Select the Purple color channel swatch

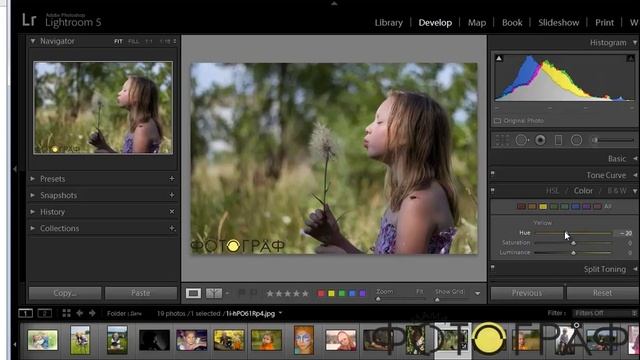[586, 207]
